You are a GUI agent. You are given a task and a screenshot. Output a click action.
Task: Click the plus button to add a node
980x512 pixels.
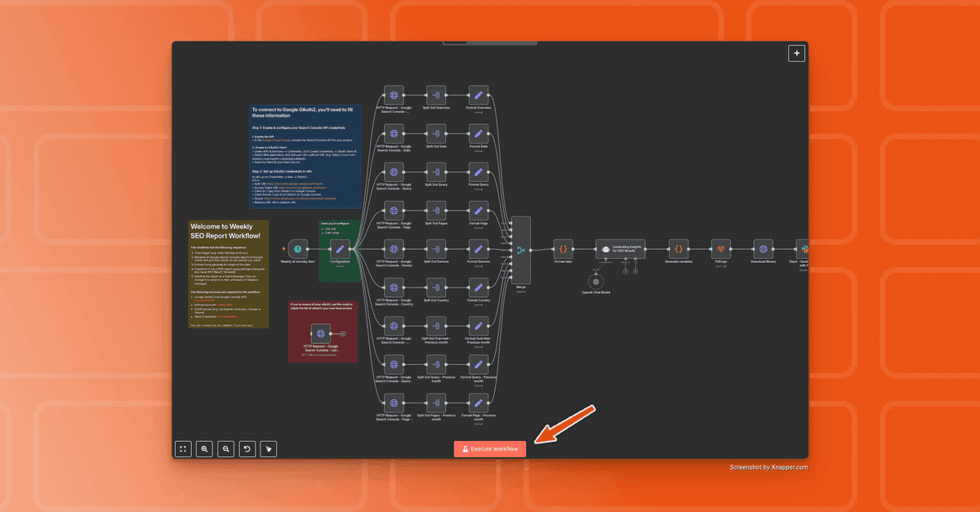796,53
